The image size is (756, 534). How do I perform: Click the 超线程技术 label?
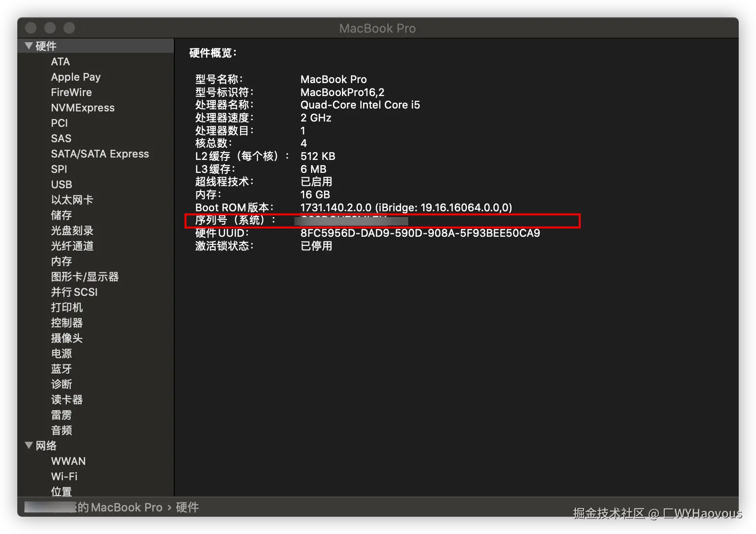coord(224,182)
